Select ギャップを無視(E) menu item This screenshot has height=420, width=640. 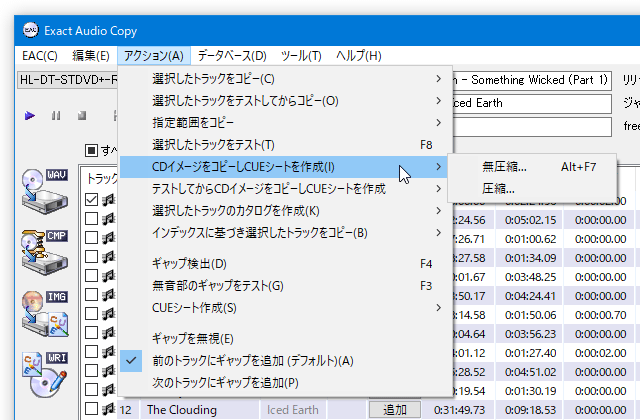tap(286, 339)
